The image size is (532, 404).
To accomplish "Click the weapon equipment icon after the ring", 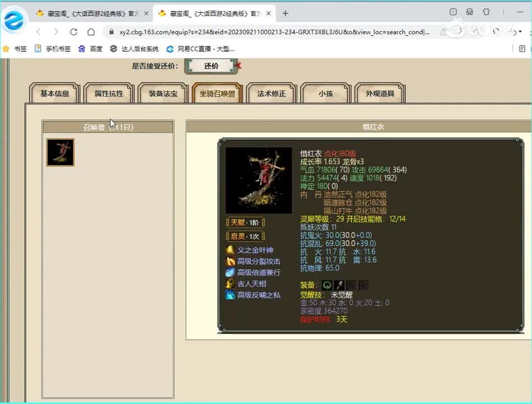I will click(340, 285).
